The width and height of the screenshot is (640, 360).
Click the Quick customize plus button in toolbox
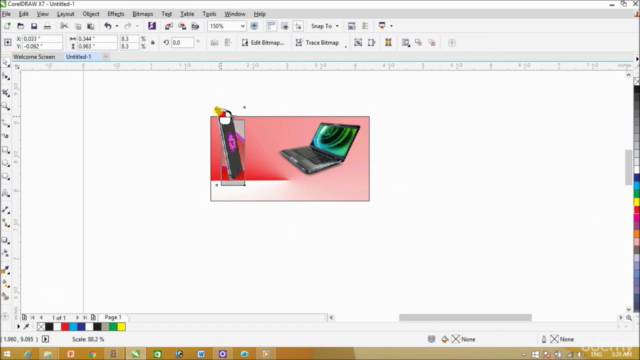tap(6, 316)
